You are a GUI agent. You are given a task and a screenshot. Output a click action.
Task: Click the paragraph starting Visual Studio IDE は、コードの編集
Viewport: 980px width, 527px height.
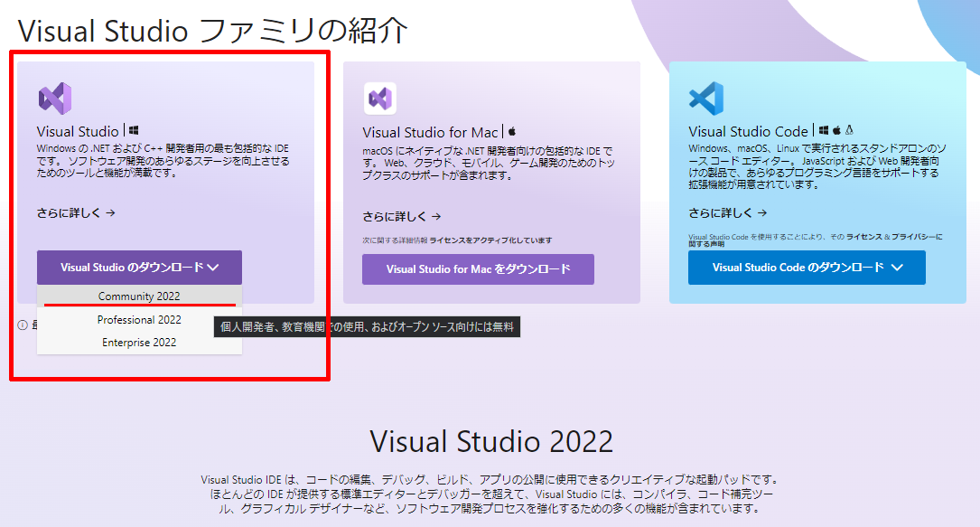[491, 494]
